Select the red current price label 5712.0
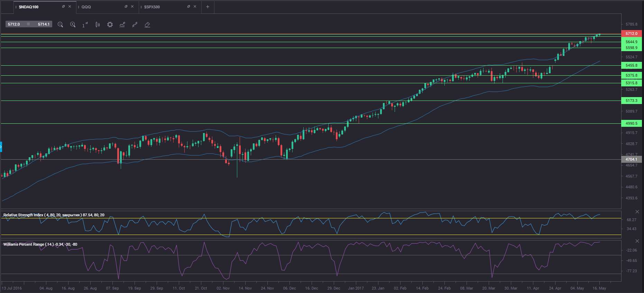The height and width of the screenshot is (293, 644). click(632, 34)
